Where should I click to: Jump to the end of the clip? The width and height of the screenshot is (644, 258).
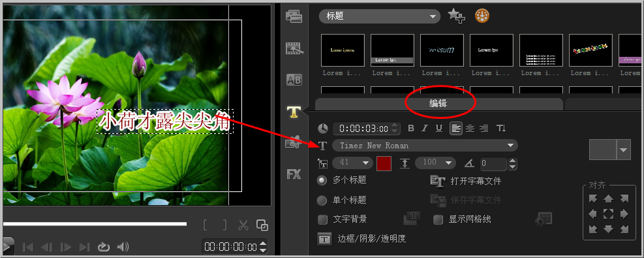pos(84,247)
